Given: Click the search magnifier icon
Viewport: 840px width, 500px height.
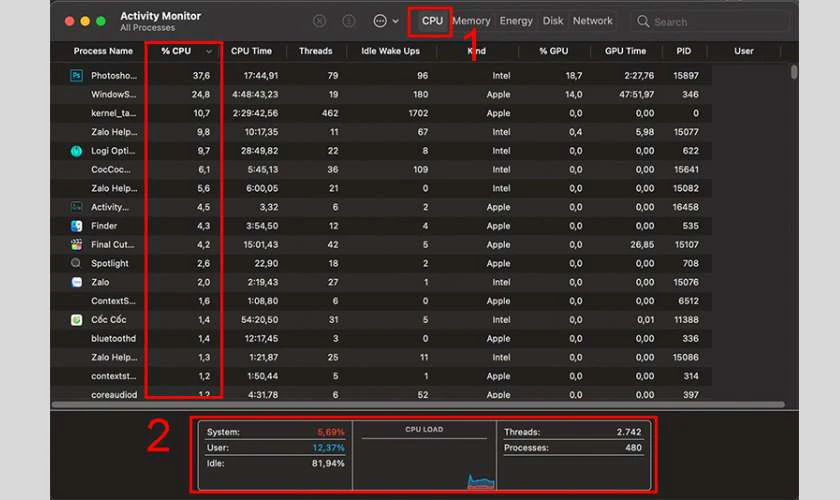Looking at the screenshot, I should [x=643, y=21].
